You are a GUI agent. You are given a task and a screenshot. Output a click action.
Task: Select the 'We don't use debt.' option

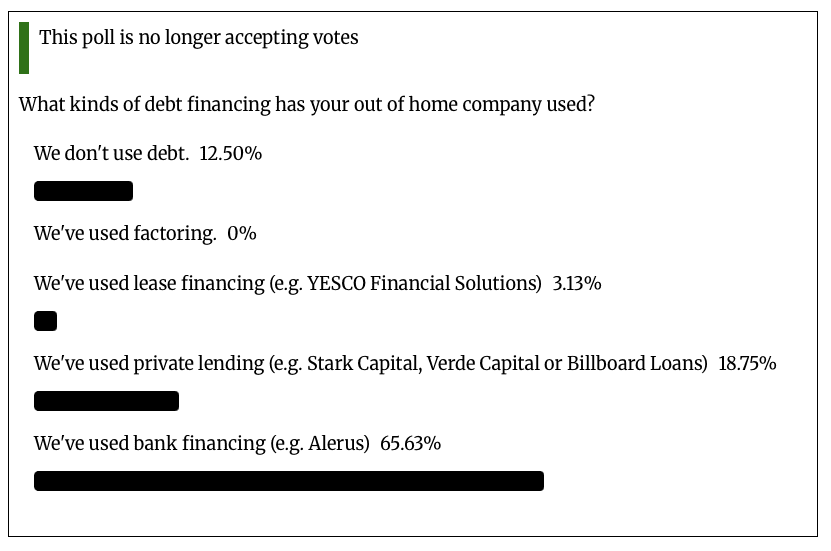111,154
